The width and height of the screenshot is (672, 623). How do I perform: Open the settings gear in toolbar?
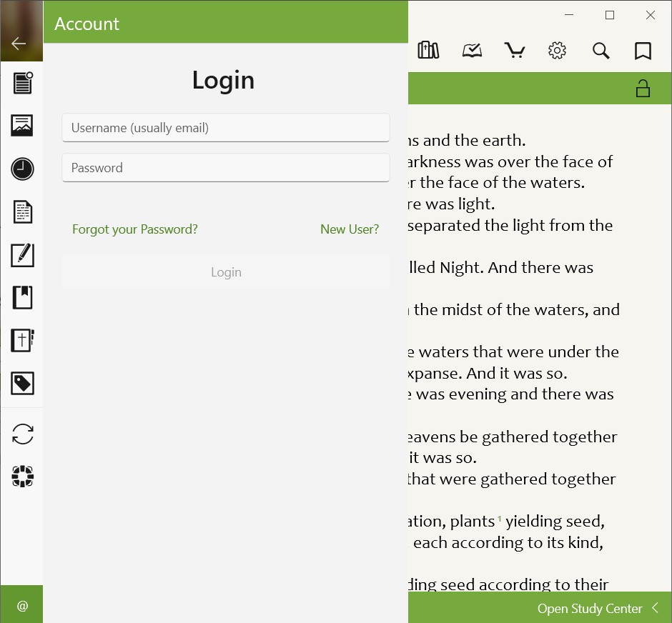coord(557,50)
